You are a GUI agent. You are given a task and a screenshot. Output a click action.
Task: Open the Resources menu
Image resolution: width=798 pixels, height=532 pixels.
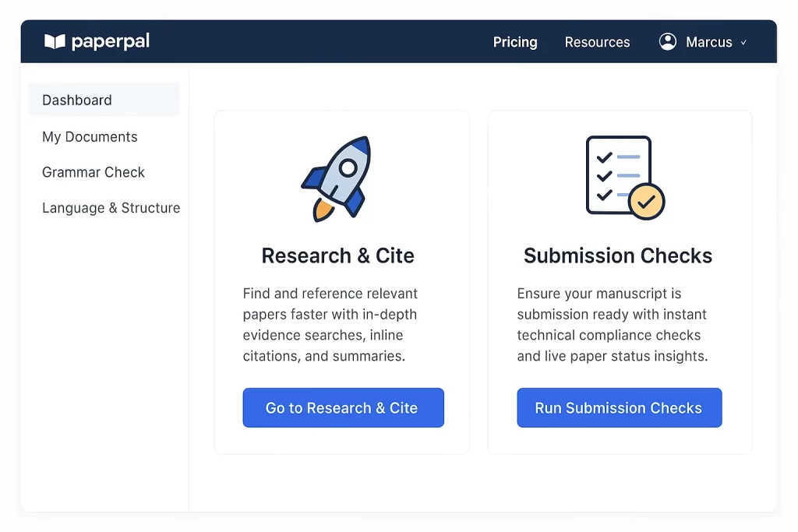(x=597, y=42)
